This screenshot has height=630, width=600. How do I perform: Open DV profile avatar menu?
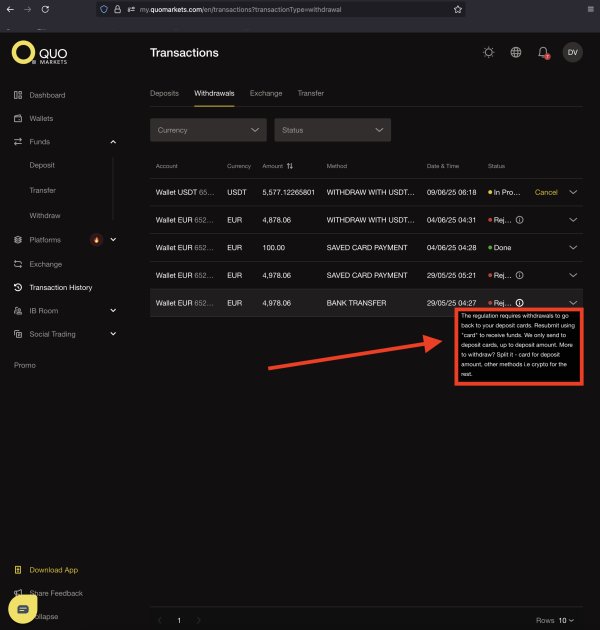pyautogui.click(x=572, y=52)
